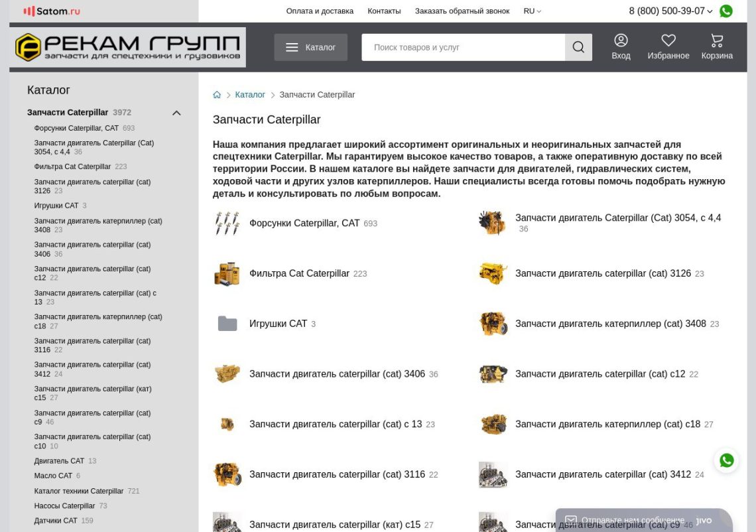Click the floating WhatsApp chat button
Screen dimensions: 756x532
coord(727,460)
